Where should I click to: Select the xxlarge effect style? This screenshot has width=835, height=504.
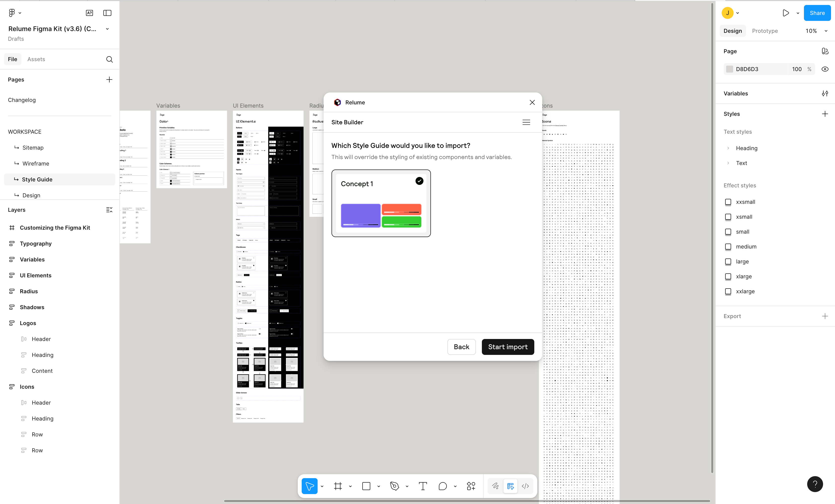[x=745, y=292]
